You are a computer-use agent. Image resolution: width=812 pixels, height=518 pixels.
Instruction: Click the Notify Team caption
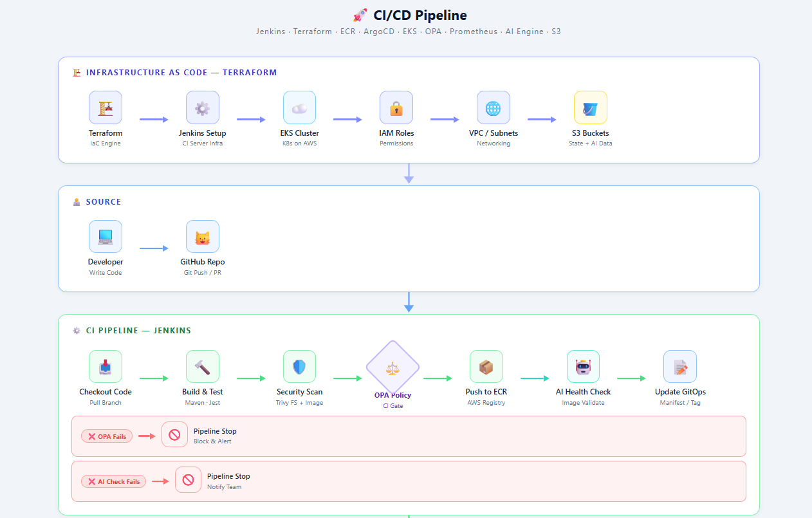[225, 487]
